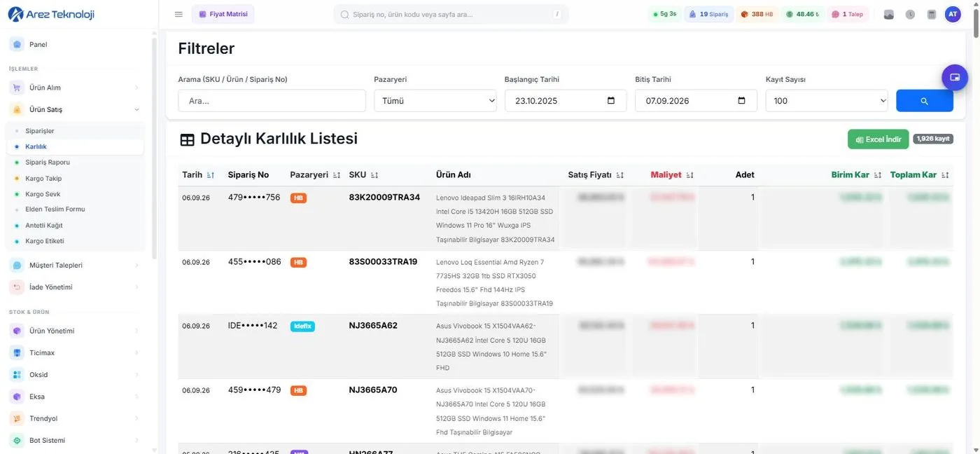Click the magnifier search filter button
This screenshot has height=454, width=980.
pyautogui.click(x=925, y=101)
